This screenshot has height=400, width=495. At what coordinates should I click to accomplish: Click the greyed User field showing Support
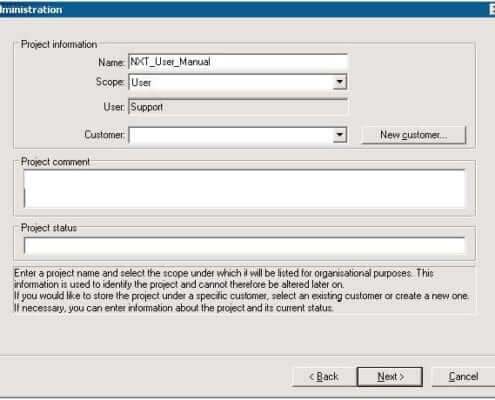coord(238,107)
